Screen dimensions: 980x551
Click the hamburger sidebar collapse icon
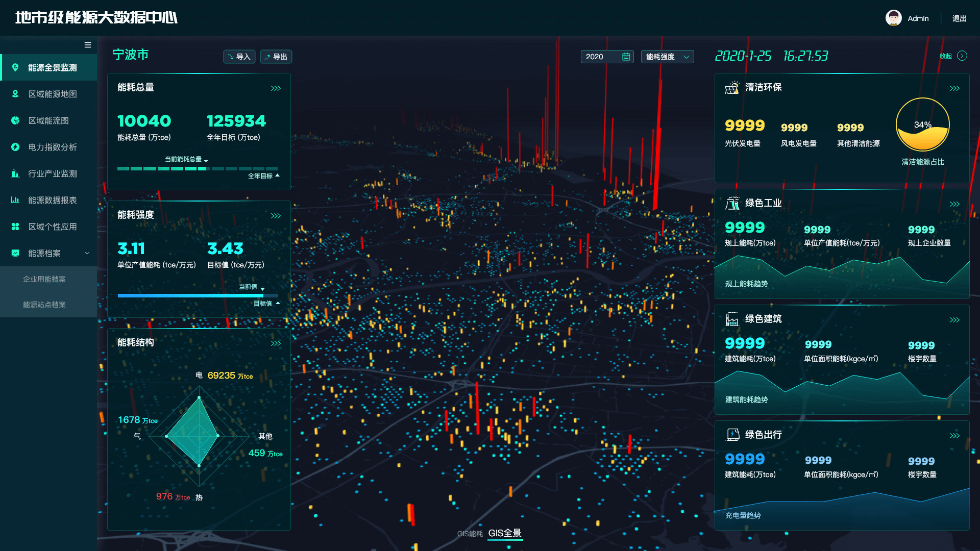pos(88,45)
